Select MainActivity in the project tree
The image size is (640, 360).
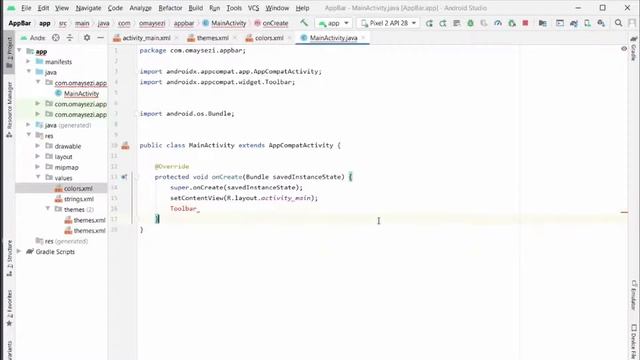click(x=81, y=93)
